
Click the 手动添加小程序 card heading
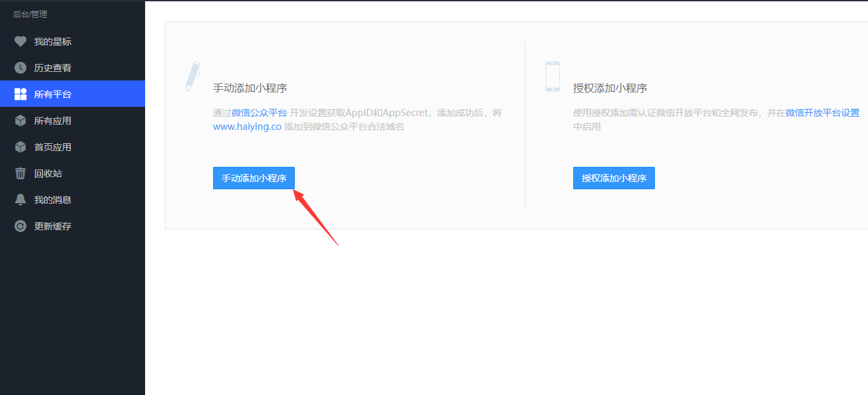[x=250, y=88]
